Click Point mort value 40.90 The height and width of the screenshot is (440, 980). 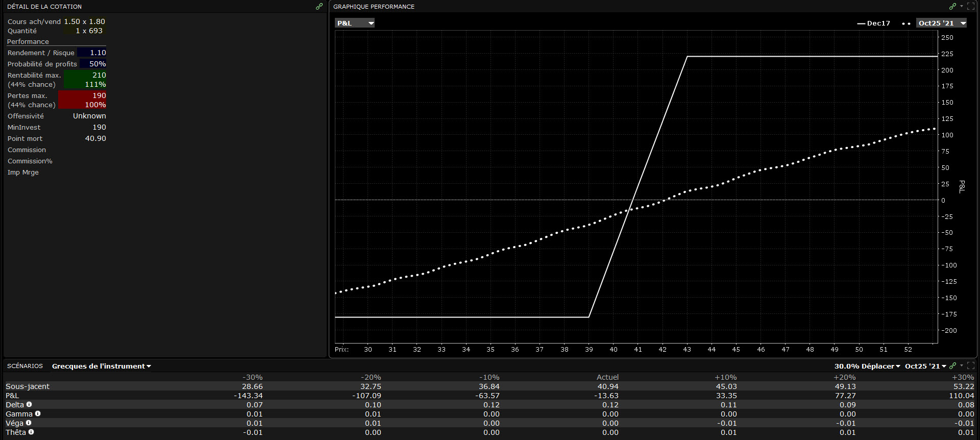point(95,138)
